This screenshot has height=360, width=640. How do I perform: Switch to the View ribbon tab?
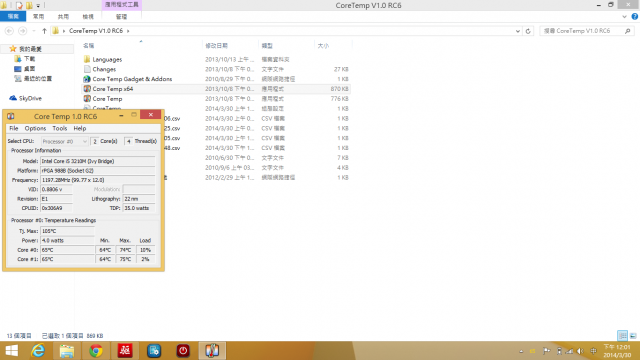88,17
